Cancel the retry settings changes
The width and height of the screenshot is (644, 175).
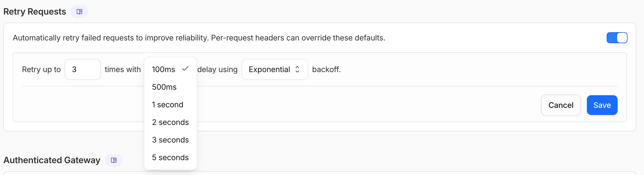pos(561,105)
